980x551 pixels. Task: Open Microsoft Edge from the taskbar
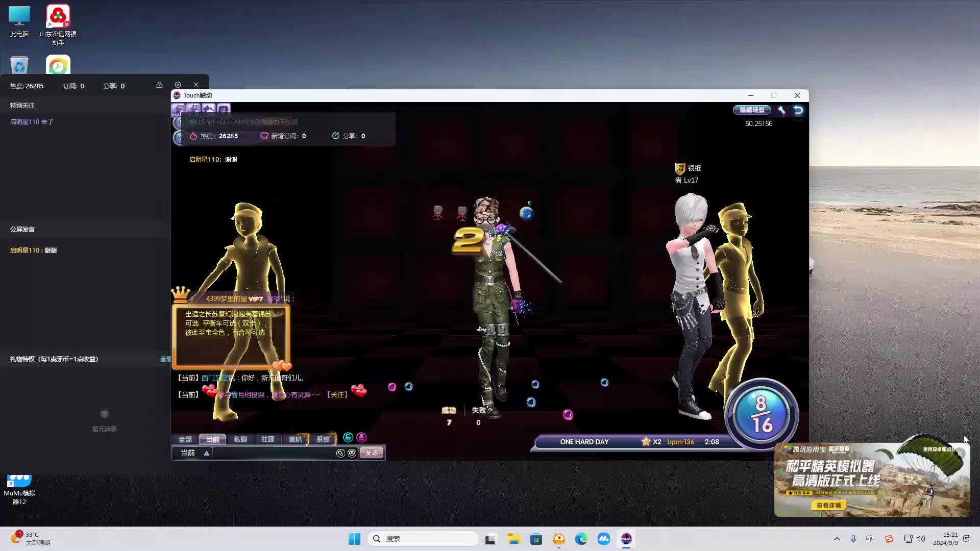point(581,539)
